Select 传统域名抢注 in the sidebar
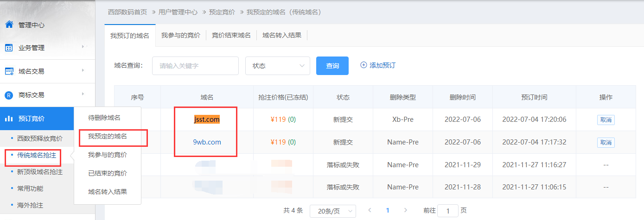The image size is (644, 220). pos(36,155)
